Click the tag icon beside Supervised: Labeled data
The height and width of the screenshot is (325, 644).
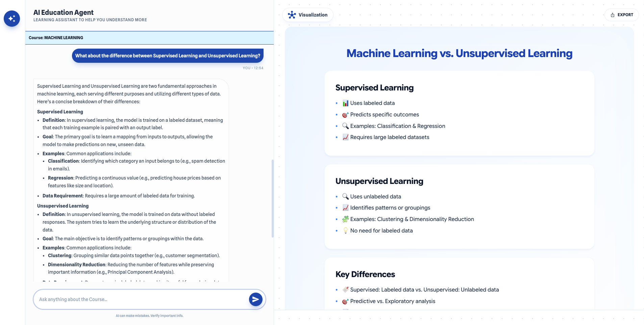pos(345,290)
